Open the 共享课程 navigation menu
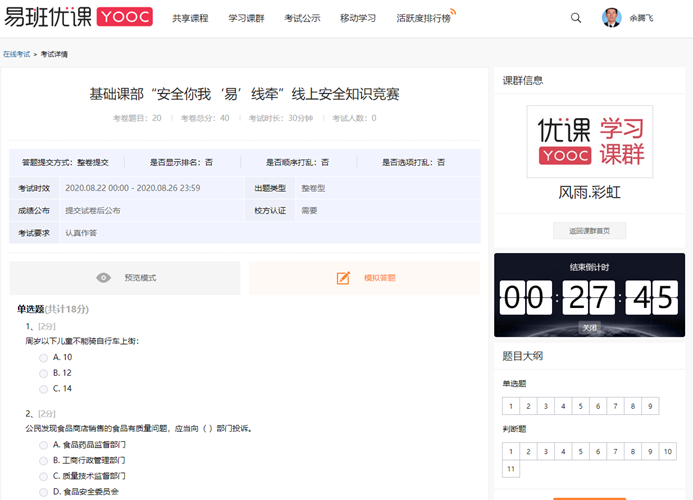 [190, 18]
